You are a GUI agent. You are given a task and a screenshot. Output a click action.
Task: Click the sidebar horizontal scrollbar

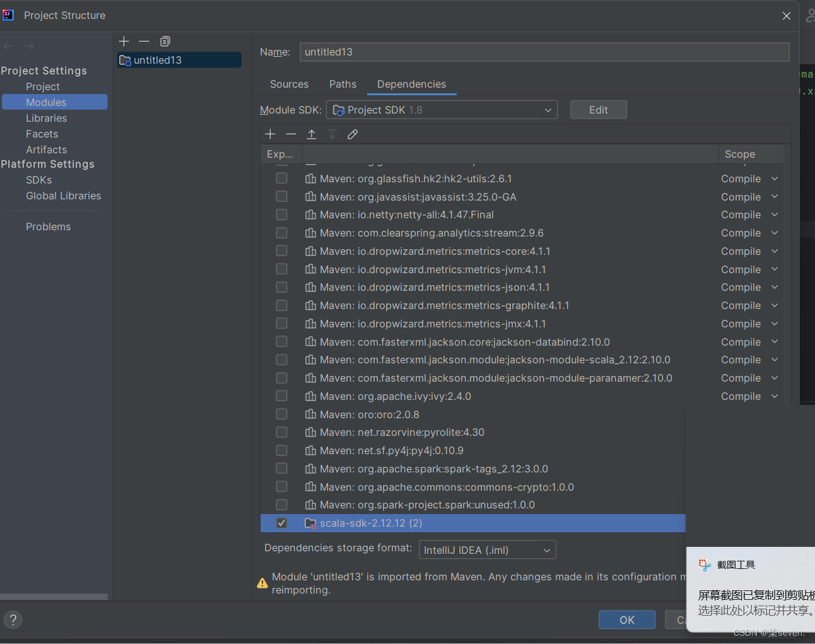pyautogui.click(x=54, y=596)
